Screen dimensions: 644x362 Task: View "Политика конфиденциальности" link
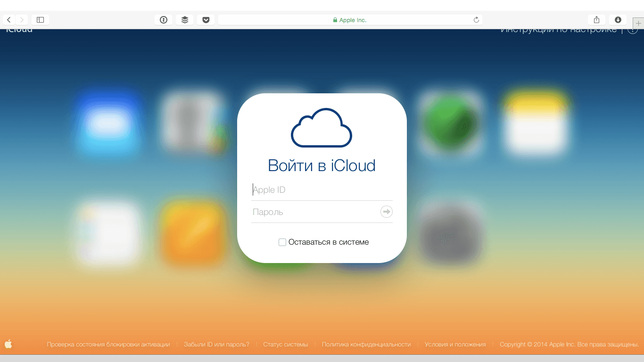366,345
